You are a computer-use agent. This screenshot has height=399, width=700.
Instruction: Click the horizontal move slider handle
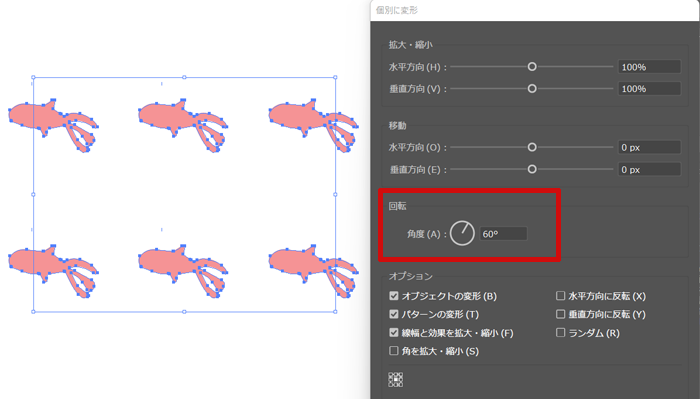(532, 147)
